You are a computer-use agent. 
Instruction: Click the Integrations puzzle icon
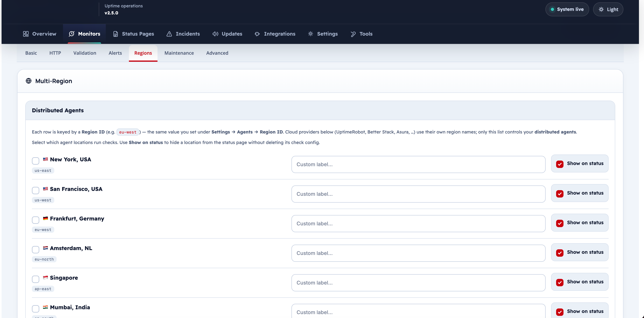[x=257, y=34]
